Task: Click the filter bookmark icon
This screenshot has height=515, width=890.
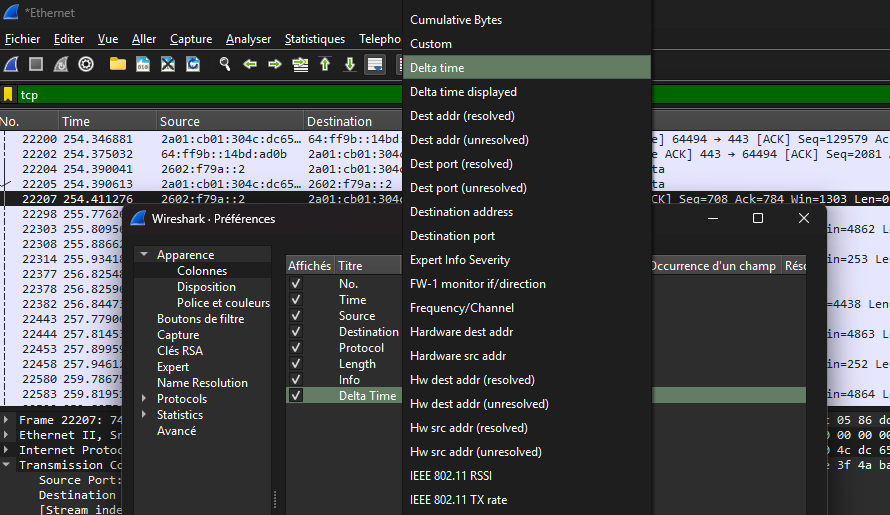Action: pyautogui.click(x=8, y=94)
